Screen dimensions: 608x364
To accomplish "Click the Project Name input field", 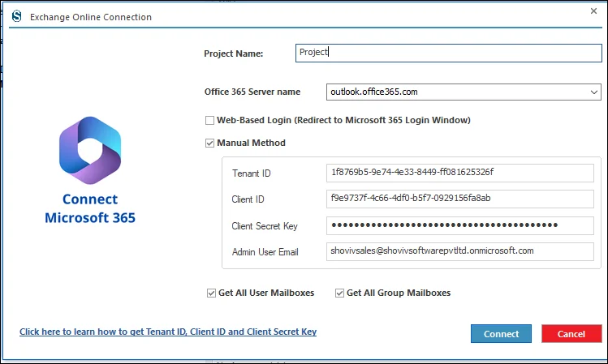I will coord(449,53).
